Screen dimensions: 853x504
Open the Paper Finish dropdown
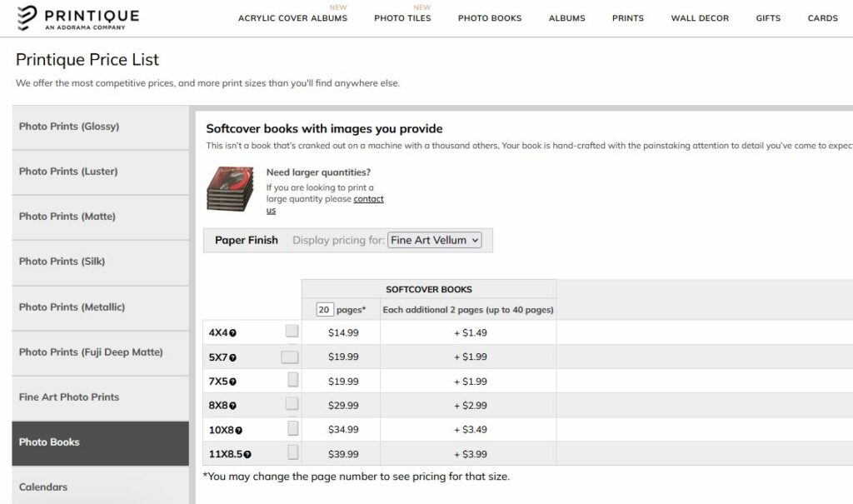click(x=435, y=240)
